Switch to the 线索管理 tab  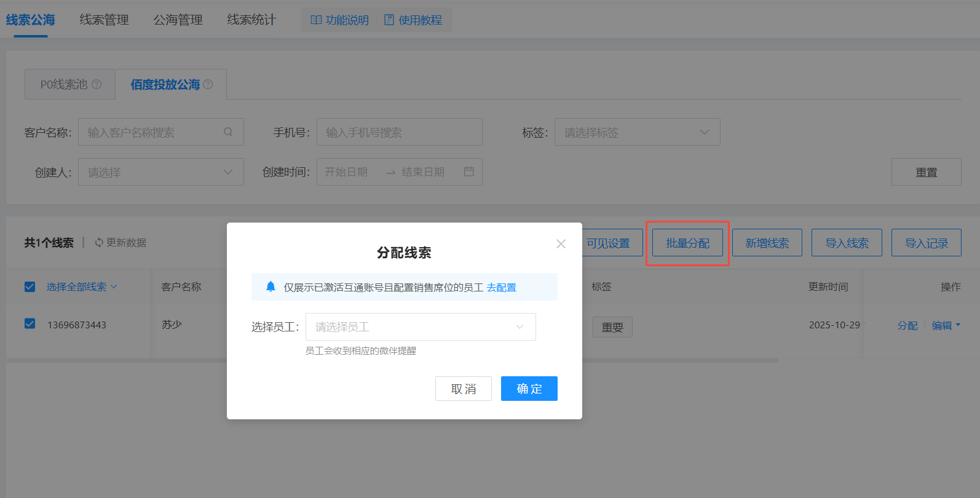[104, 20]
